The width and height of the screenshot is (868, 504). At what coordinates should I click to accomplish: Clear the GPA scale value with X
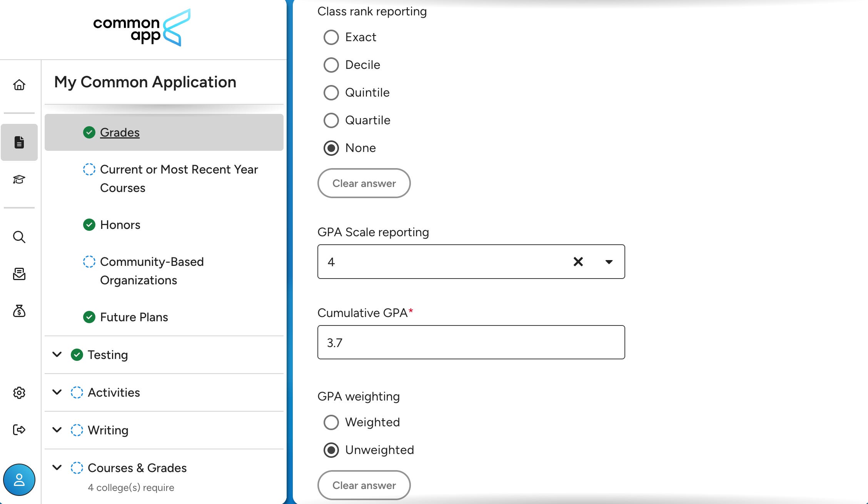(x=578, y=262)
